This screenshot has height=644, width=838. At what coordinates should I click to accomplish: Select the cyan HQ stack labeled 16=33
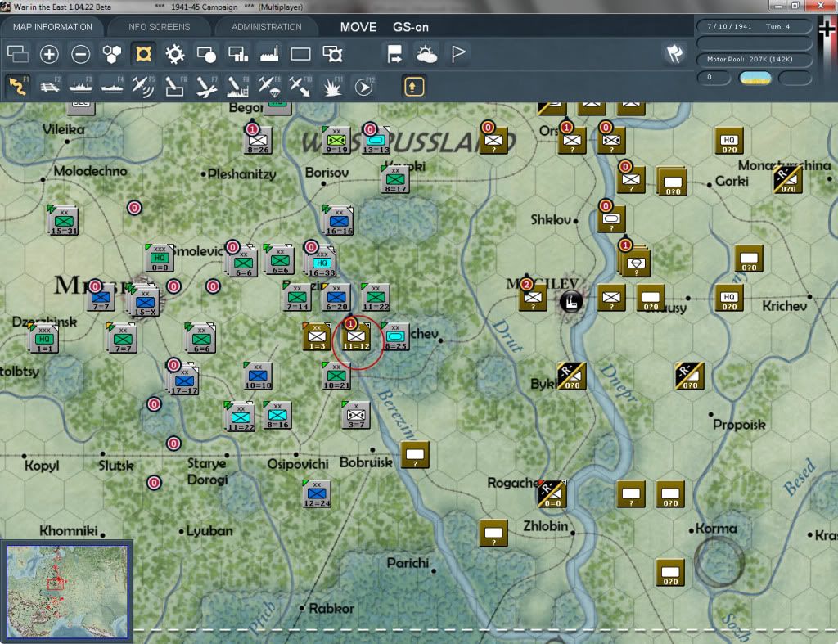click(321, 263)
